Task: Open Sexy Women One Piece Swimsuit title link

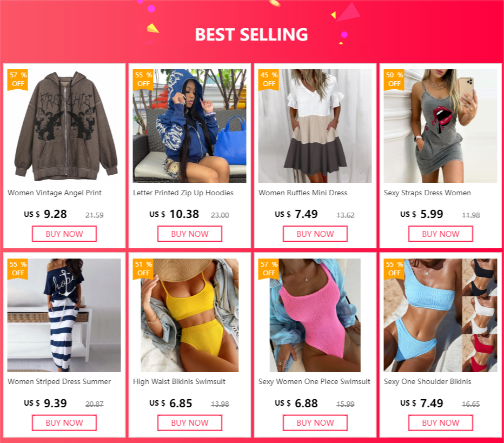Action: (x=314, y=381)
